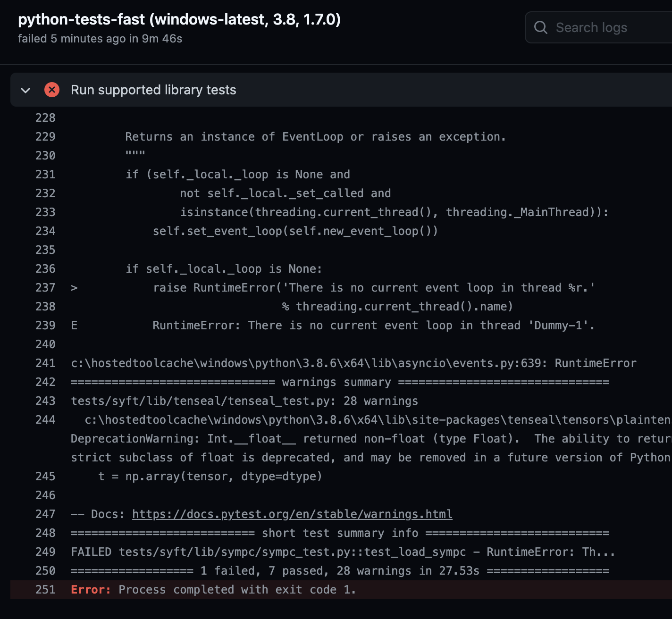Image resolution: width=672 pixels, height=619 pixels.
Task: Click line number 239 RuntimeError entry
Action: tap(45, 325)
